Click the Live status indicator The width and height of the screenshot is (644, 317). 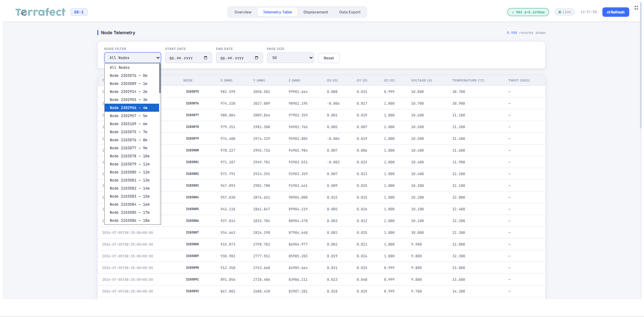pyautogui.click(x=564, y=12)
